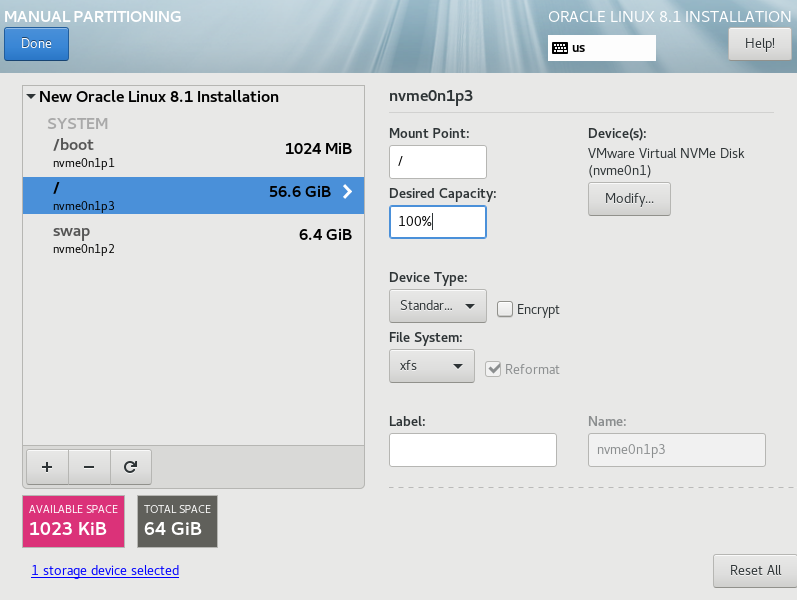797x600 pixels.
Task: Reload storage configuration with refresh icon
Action: (131, 467)
